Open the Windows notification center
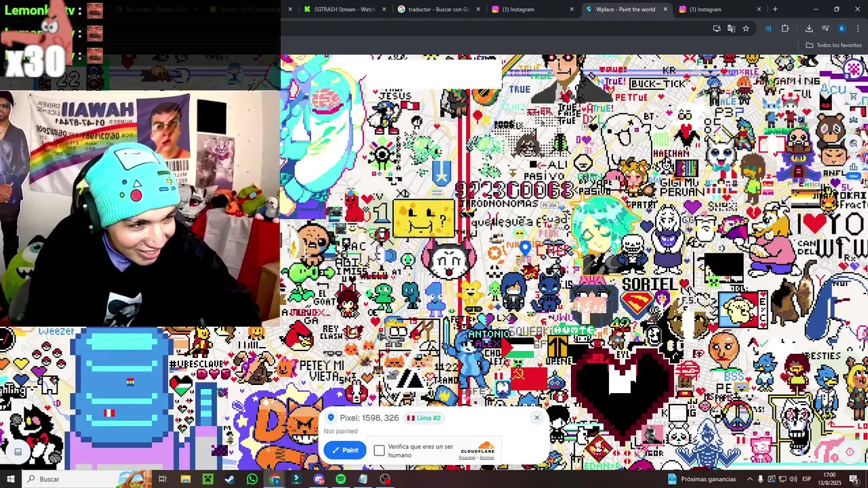The width and height of the screenshot is (868, 488). (854, 479)
